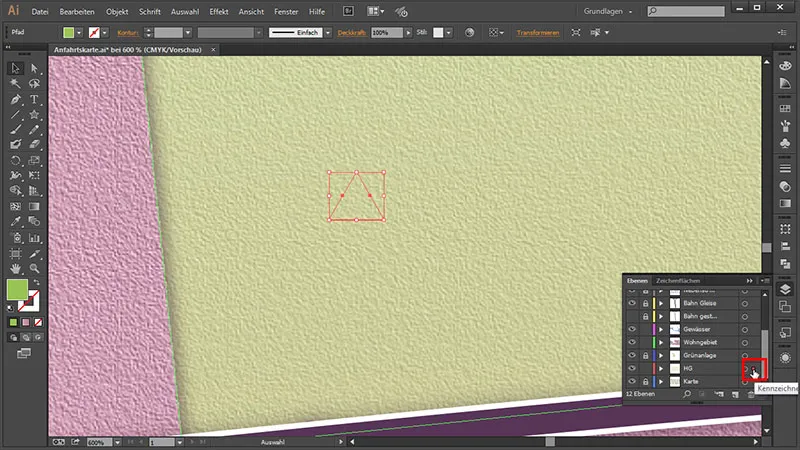The width and height of the screenshot is (800, 450).
Task: Expand the Karte layer
Action: coord(661,381)
